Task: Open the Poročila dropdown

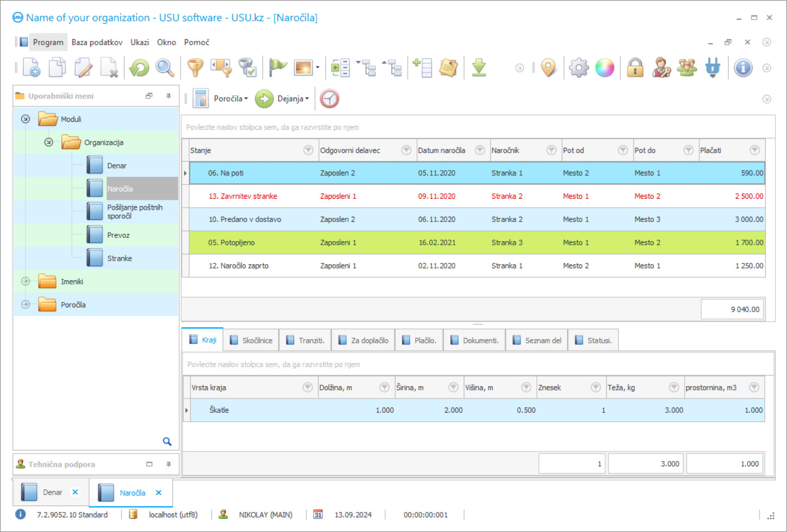Action: (231, 99)
